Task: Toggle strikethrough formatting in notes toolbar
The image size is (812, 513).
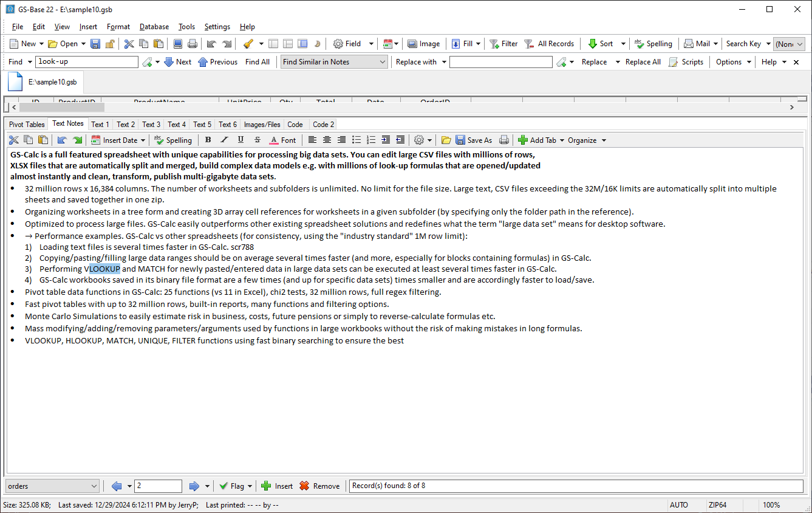Action: point(258,140)
